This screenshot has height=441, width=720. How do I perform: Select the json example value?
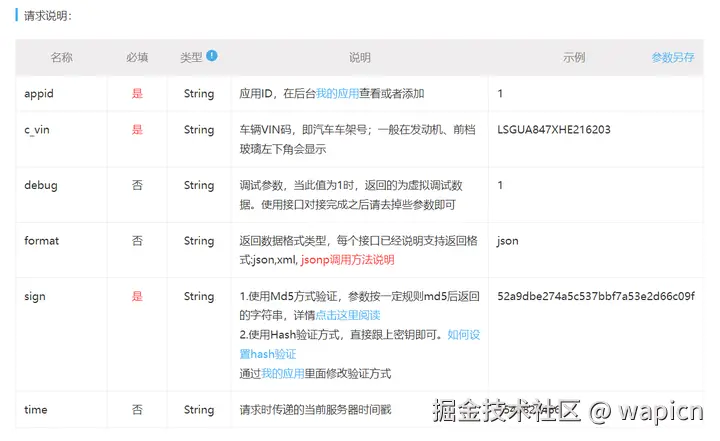(507, 241)
